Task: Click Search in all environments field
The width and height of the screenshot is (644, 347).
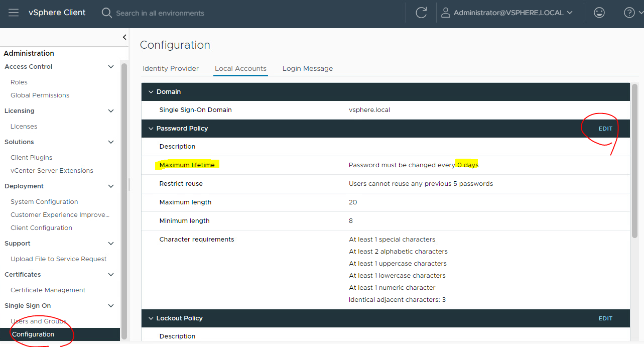Action: [x=160, y=13]
